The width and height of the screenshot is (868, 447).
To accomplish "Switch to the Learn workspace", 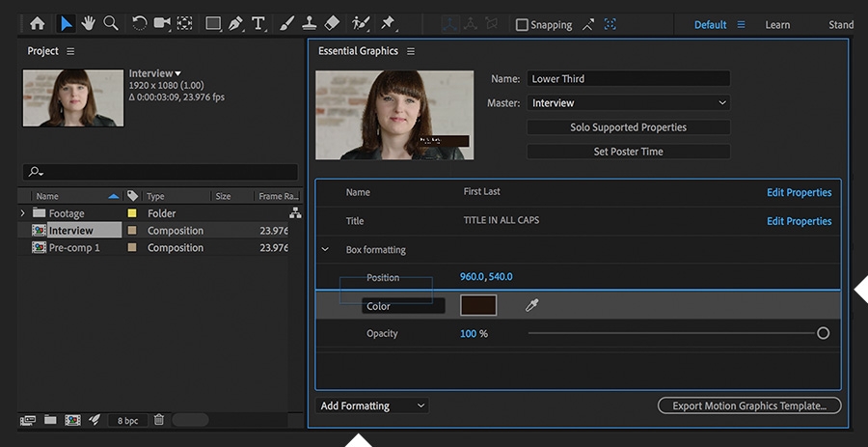I will pos(777,25).
